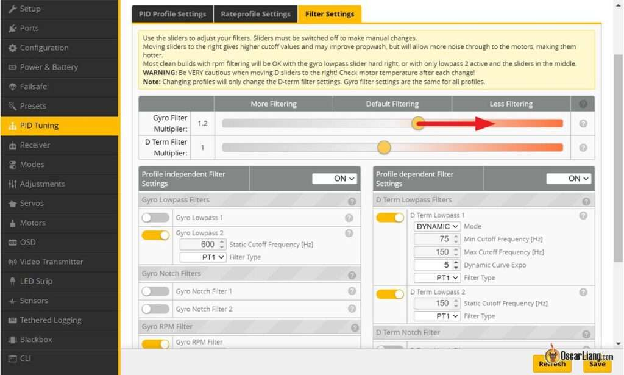Image resolution: width=624 pixels, height=375 pixels.
Task: Click the Blackbox icon in sidebar
Action: 12,340
